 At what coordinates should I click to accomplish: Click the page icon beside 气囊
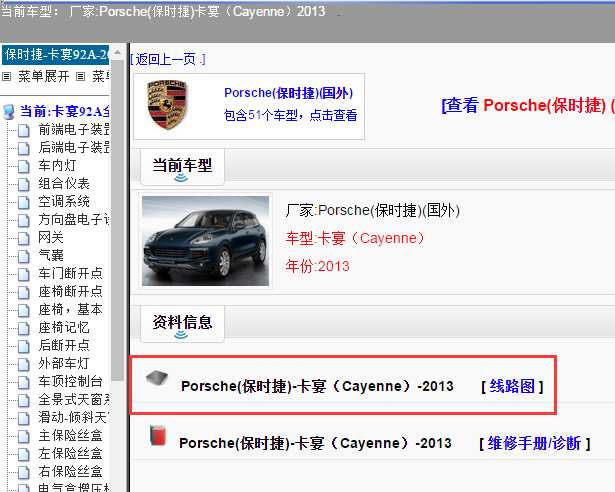(x=24, y=257)
